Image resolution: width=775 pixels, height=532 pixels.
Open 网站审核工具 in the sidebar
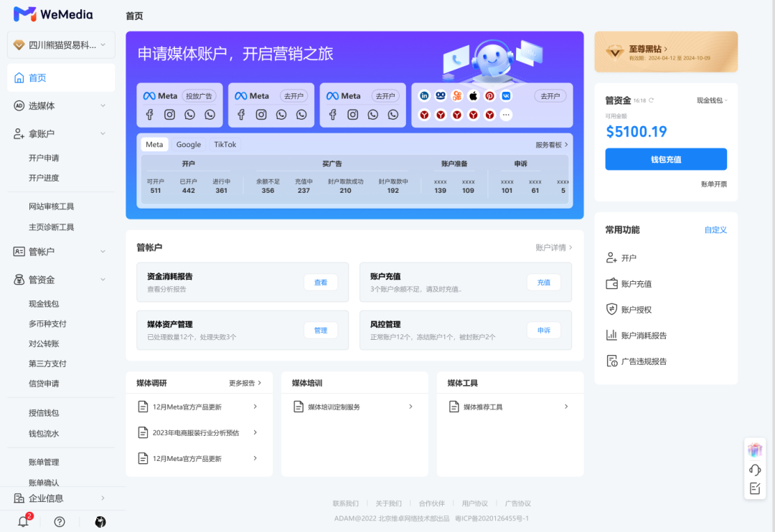[x=52, y=206]
